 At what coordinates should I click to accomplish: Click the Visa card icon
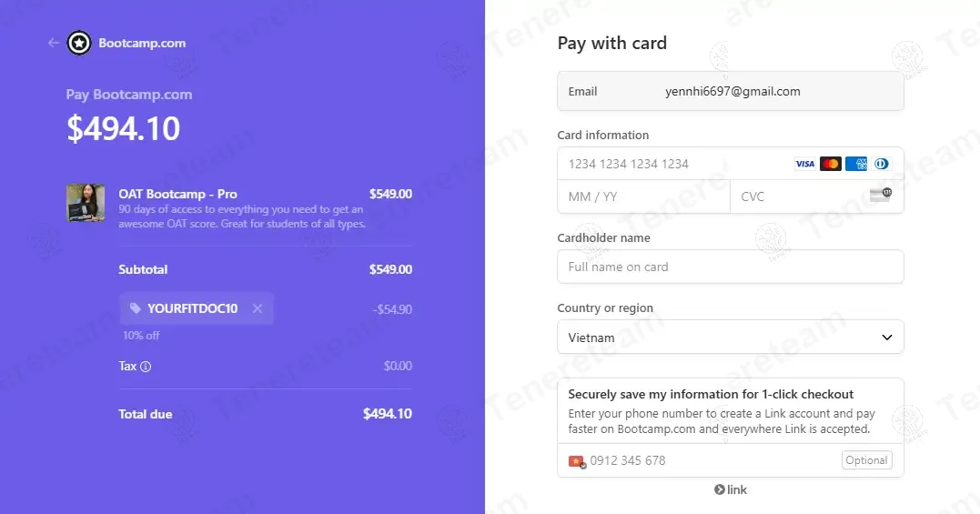[x=804, y=164]
